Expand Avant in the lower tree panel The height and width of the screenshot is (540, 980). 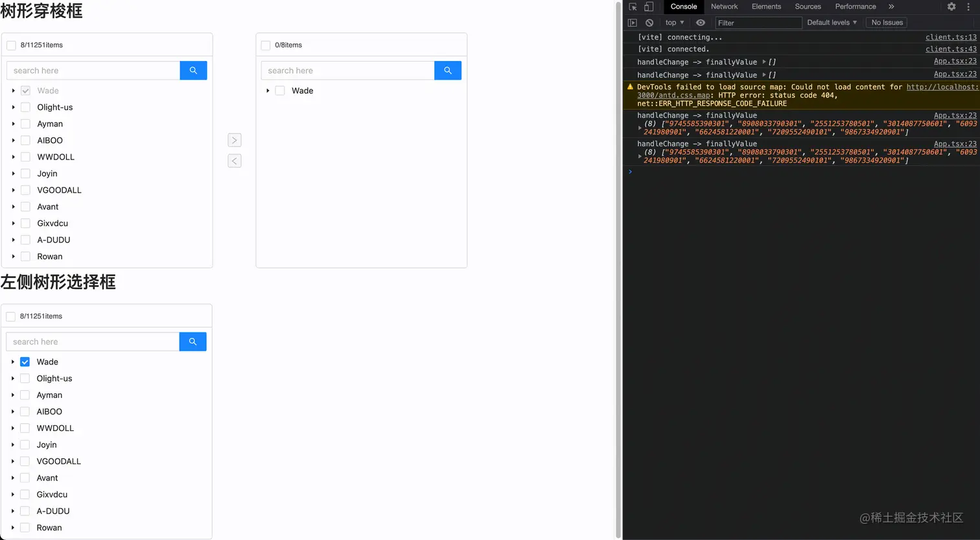click(x=12, y=478)
